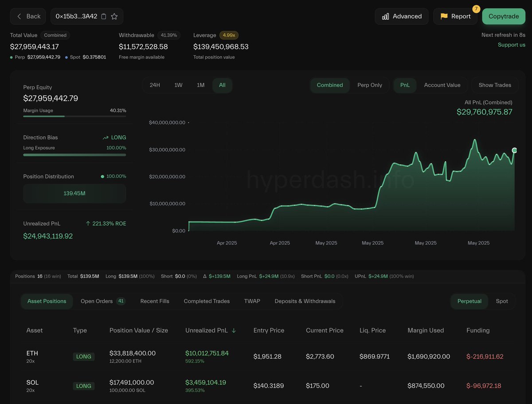Select the 24H time range
The image size is (532, 404).
pos(155,85)
